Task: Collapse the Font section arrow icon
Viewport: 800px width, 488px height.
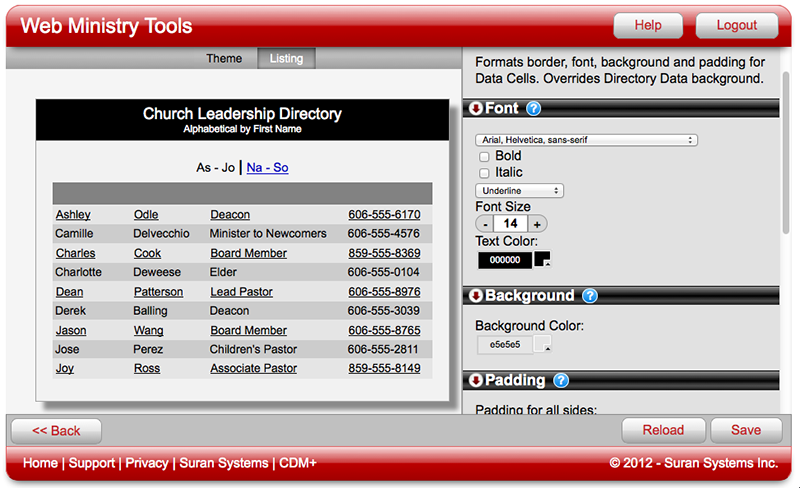Action: pos(475,109)
